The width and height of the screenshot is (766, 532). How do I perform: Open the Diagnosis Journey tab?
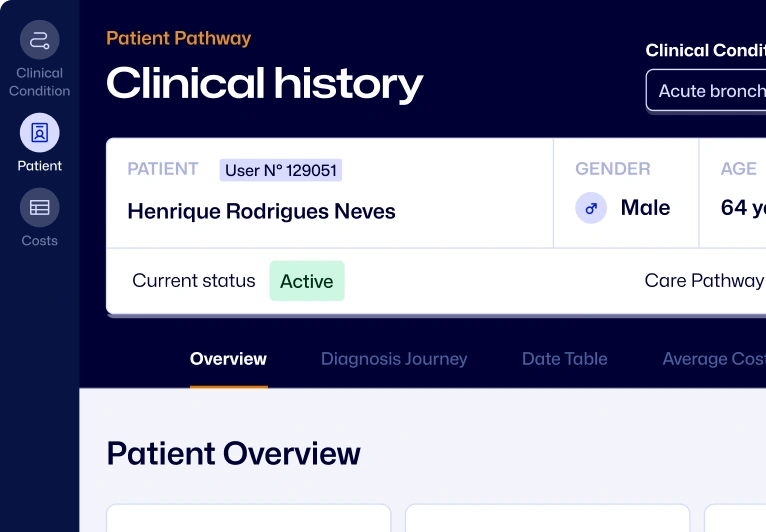[x=394, y=359]
